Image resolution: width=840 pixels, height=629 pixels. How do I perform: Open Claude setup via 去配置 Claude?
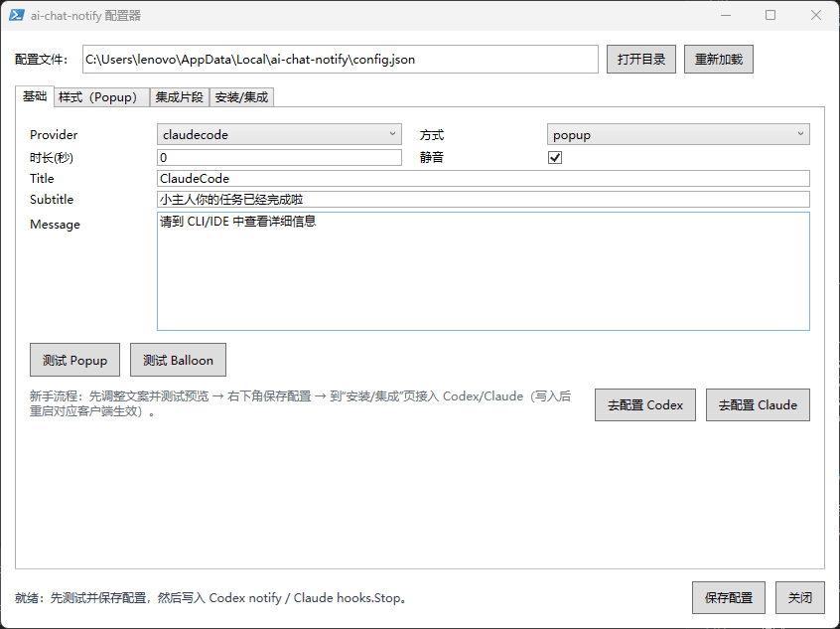(x=758, y=404)
